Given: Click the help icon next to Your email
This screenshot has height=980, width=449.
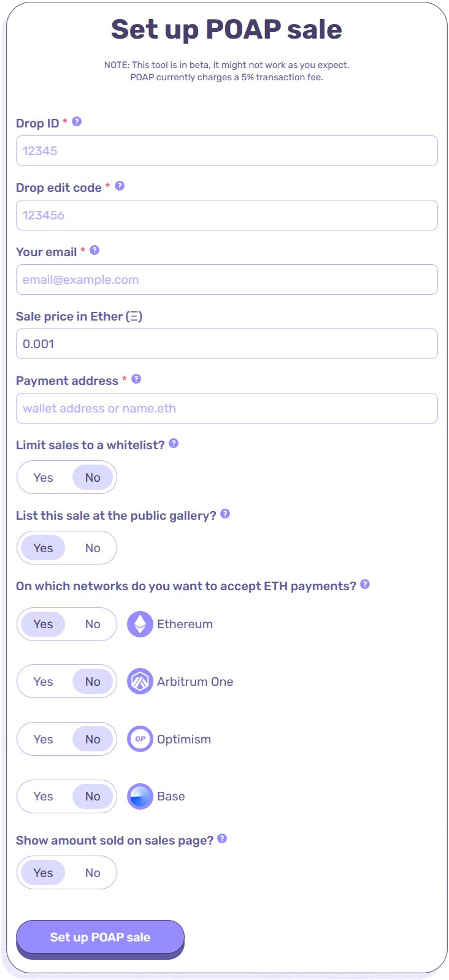Looking at the screenshot, I should 94,250.
